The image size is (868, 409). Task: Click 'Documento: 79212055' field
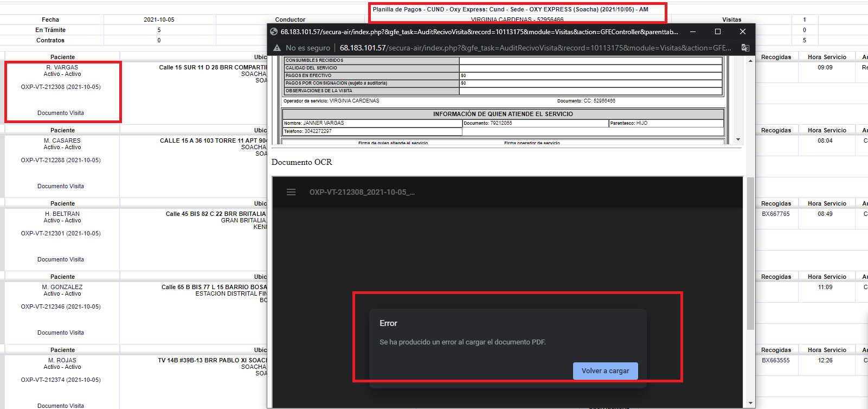(535, 123)
